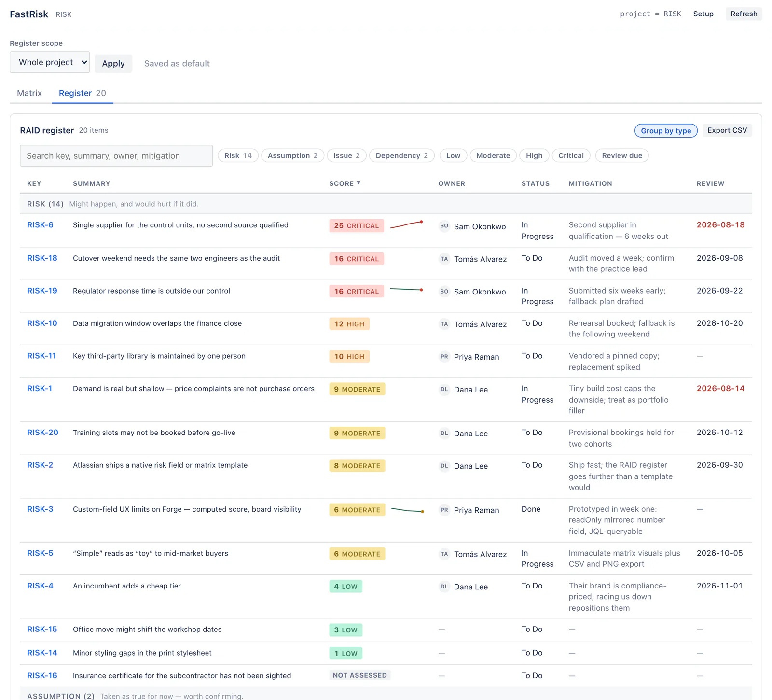This screenshot has width=772, height=700.
Task: Open the RISK-15 link
Action: coord(42,630)
